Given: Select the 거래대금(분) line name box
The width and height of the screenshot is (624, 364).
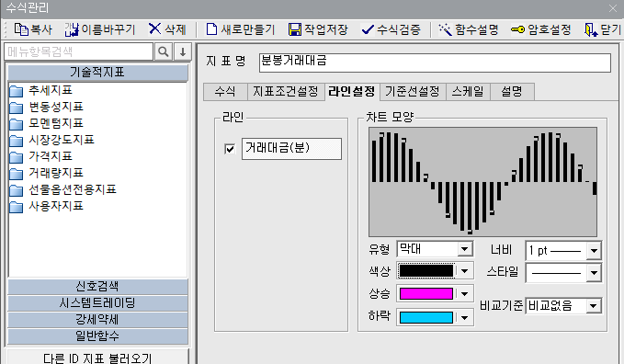Looking at the screenshot, I should (x=291, y=149).
